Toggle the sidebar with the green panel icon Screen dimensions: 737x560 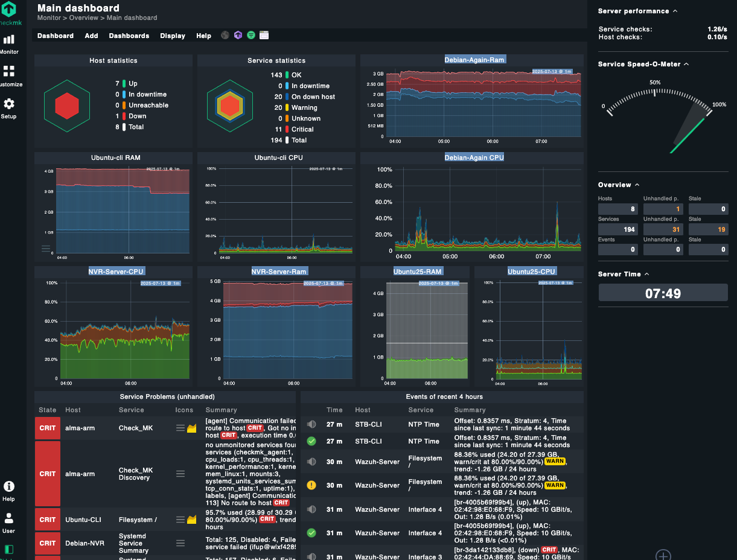(9, 550)
